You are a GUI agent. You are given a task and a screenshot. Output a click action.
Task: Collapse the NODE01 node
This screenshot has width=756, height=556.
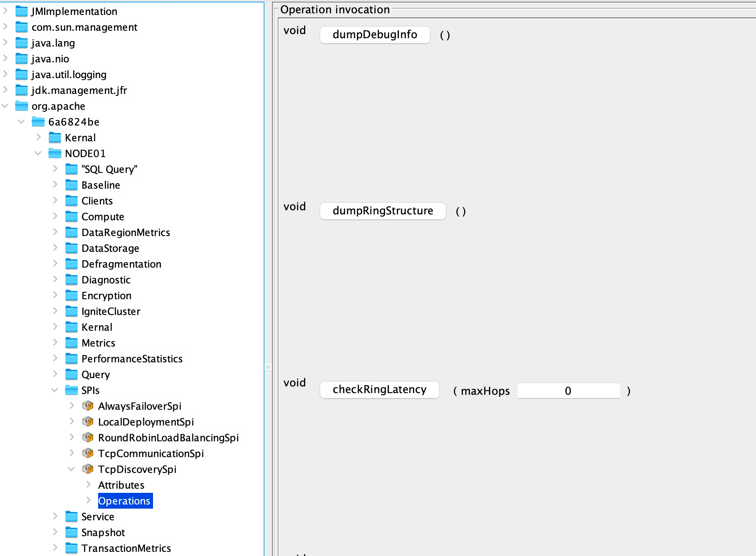[38, 153]
